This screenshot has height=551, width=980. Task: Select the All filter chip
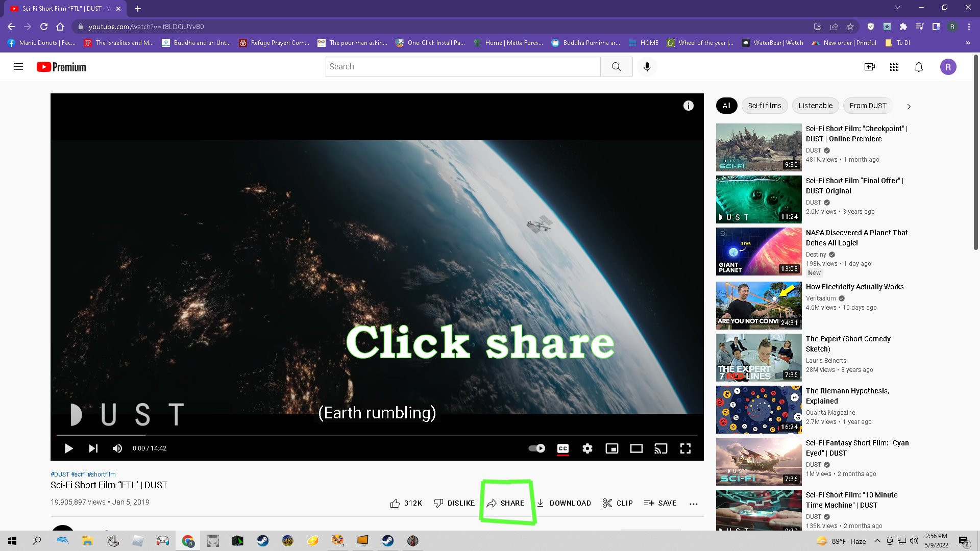point(726,106)
